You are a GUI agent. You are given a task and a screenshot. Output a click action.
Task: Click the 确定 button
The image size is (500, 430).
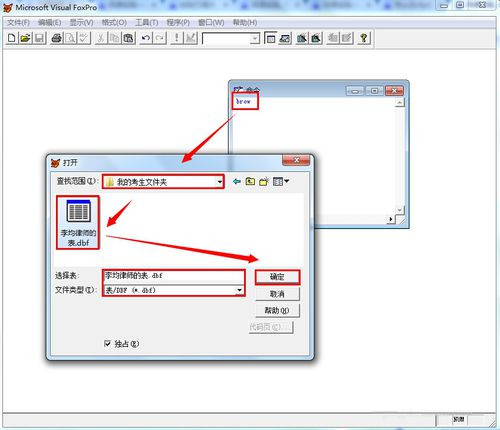[277, 277]
